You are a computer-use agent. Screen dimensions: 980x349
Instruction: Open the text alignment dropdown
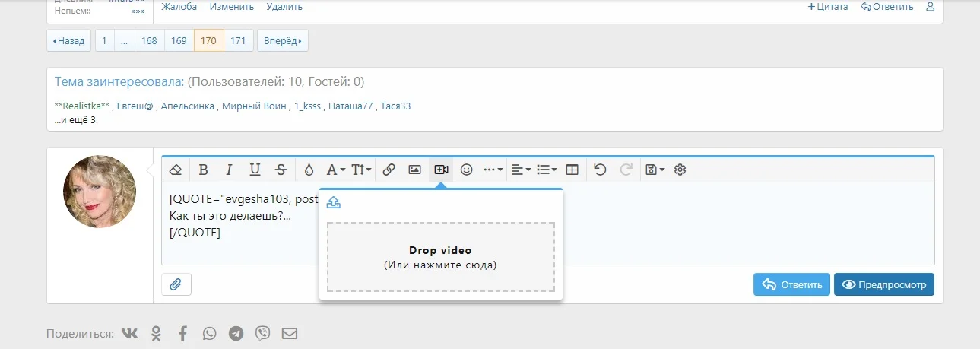pyautogui.click(x=521, y=170)
